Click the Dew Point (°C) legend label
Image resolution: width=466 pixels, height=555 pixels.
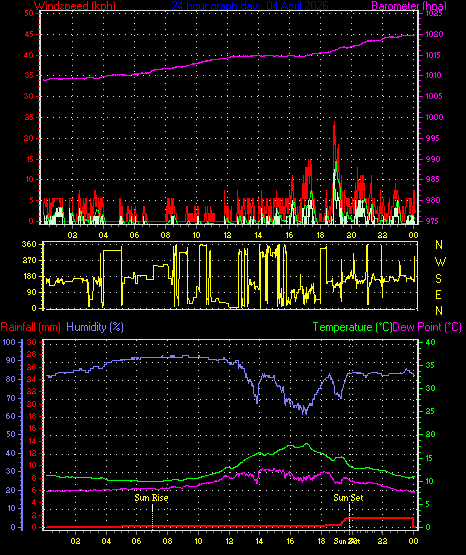coord(427,327)
